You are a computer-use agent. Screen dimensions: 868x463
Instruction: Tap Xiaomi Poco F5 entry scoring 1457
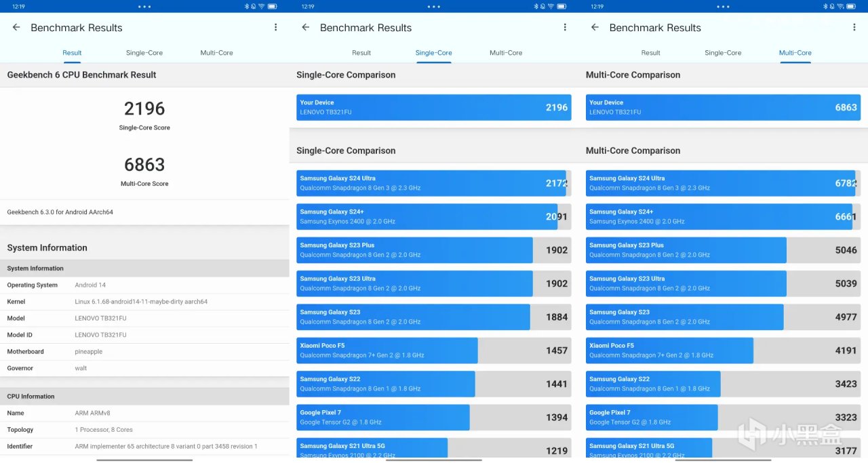coord(433,350)
